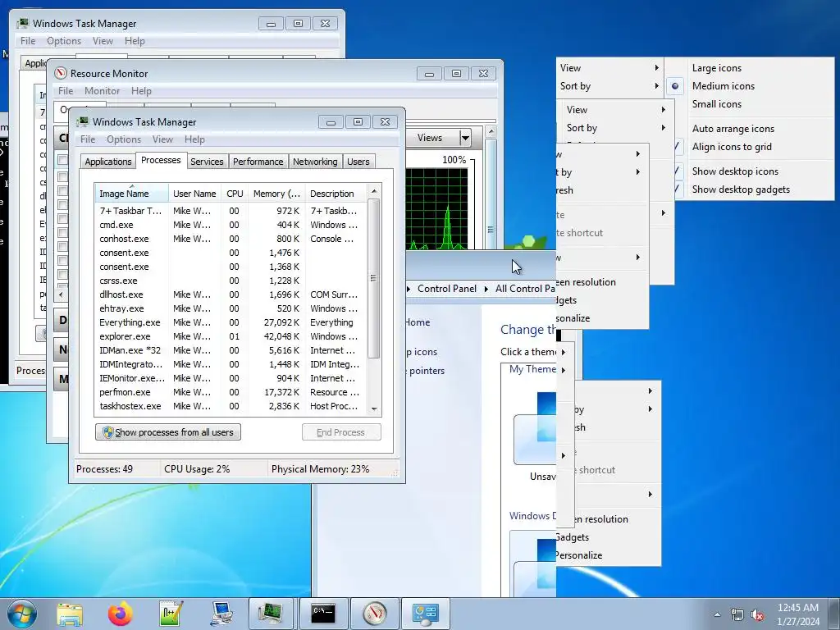The image size is (840, 630).
Task: Switch to Resource Monitor taskbar button
Action: [374, 614]
